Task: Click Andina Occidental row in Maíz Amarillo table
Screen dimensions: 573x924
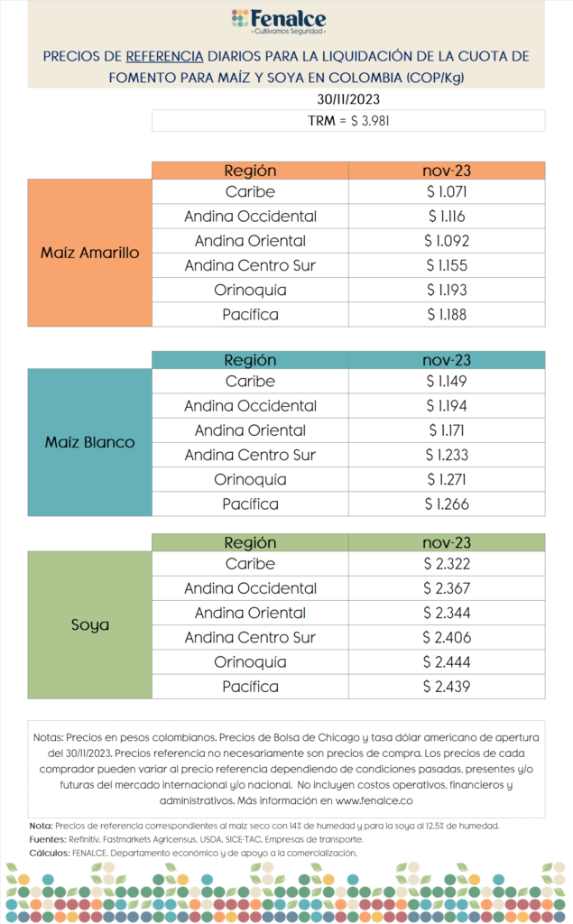Action: click(348, 217)
